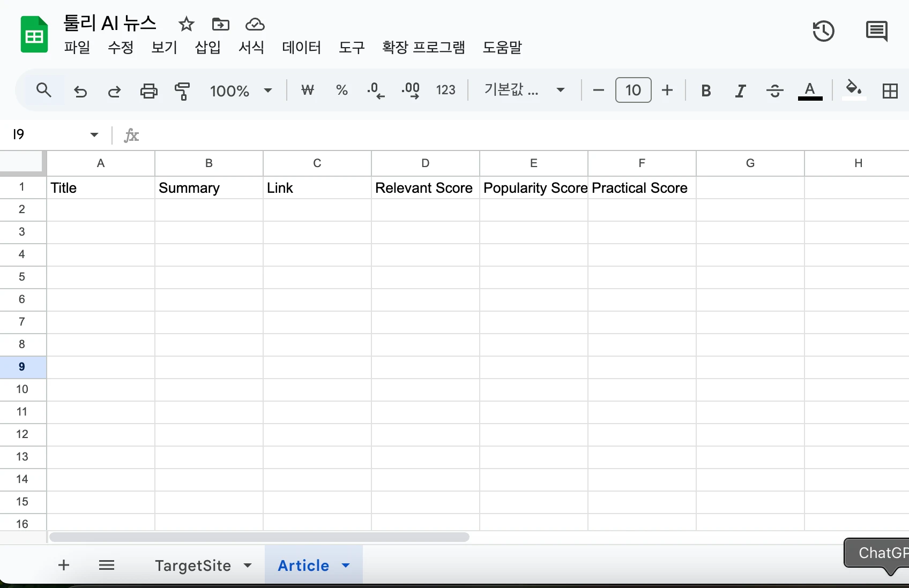Click the horizontal scrollbar
The image size is (909, 588).
[x=259, y=537]
